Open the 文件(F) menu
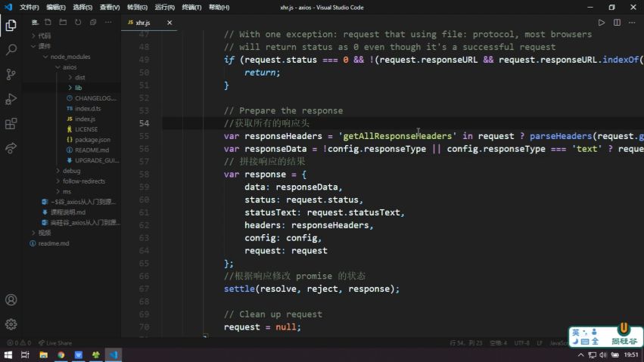This screenshot has width=644, height=362. click(x=30, y=7)
